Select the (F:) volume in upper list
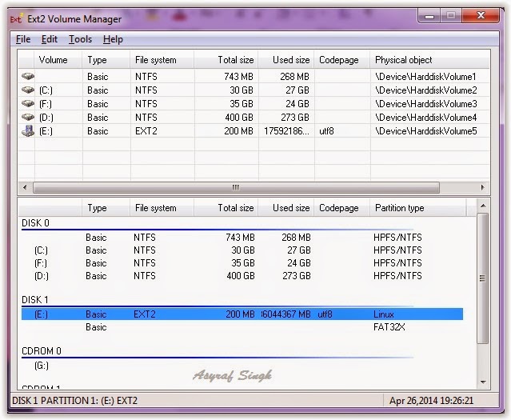Image resolution: width=511 pixels, height=420 pixels. click(x=46, y=104)
